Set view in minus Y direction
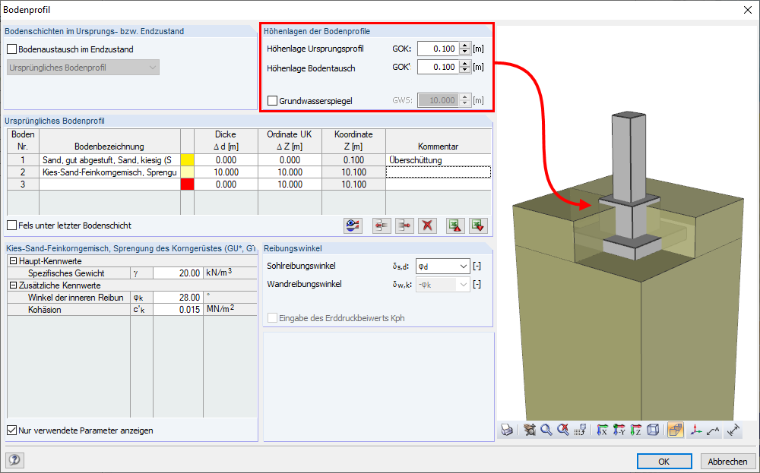The height and width of the screenshot is (473, 760). tap(619, 429)
